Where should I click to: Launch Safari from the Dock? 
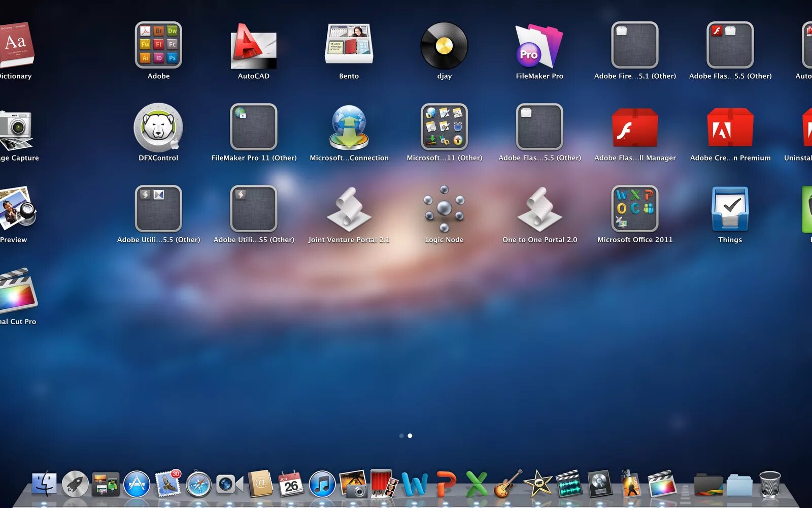coord(198,484)
